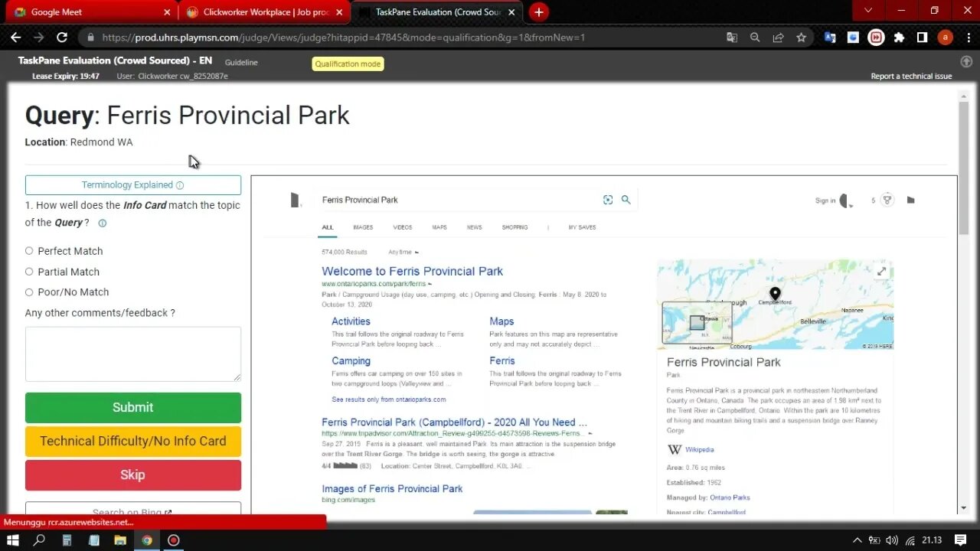Select the Perfect Match radio button
The height and width of the screenshot is (551, 980).
click(x=29, y=251)
